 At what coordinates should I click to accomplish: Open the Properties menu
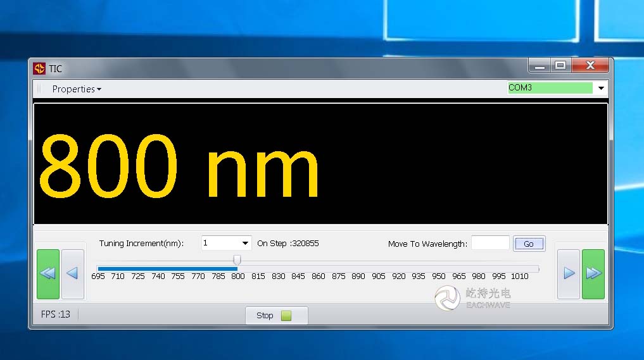[x=77, y=89]
